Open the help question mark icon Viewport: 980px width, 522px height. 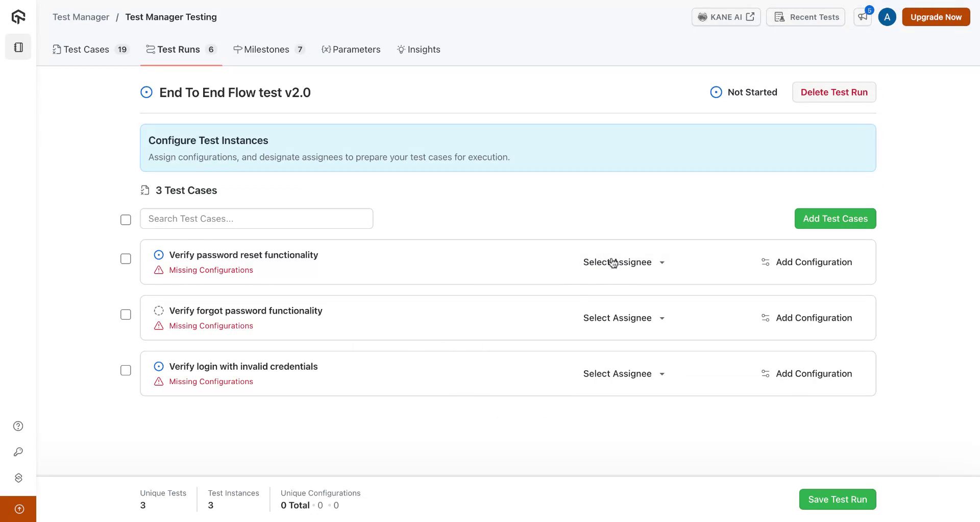click(x=18, y=426)
